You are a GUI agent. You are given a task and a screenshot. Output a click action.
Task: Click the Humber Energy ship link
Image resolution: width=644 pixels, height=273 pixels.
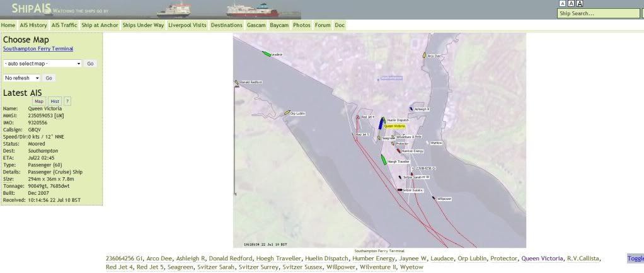point(374,258)
